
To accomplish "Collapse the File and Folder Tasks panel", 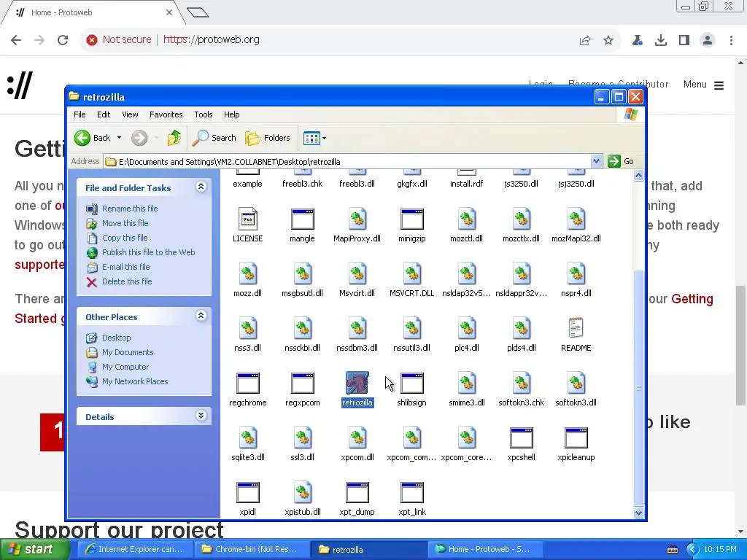I will coord(201,187).
